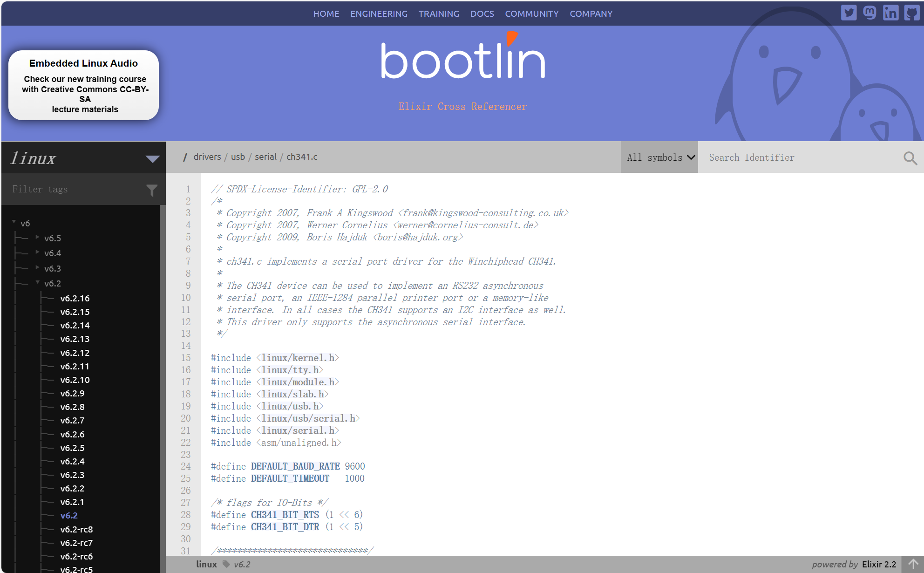Screen dimensions: 924x573
Task: Click the scroll-to-top arrow icon
Action: tap(913, 564)
